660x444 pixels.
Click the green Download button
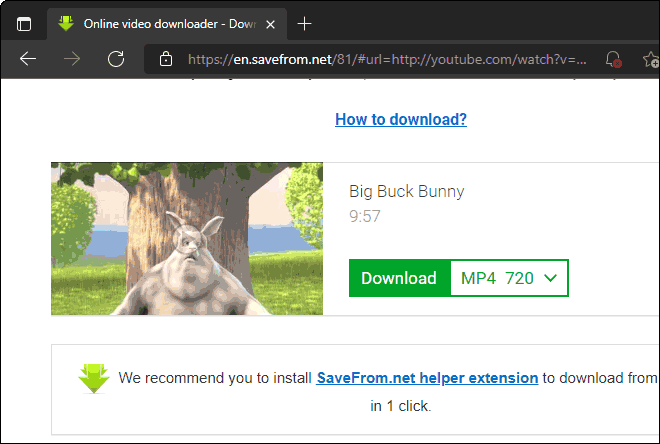(x=399, y=278)
